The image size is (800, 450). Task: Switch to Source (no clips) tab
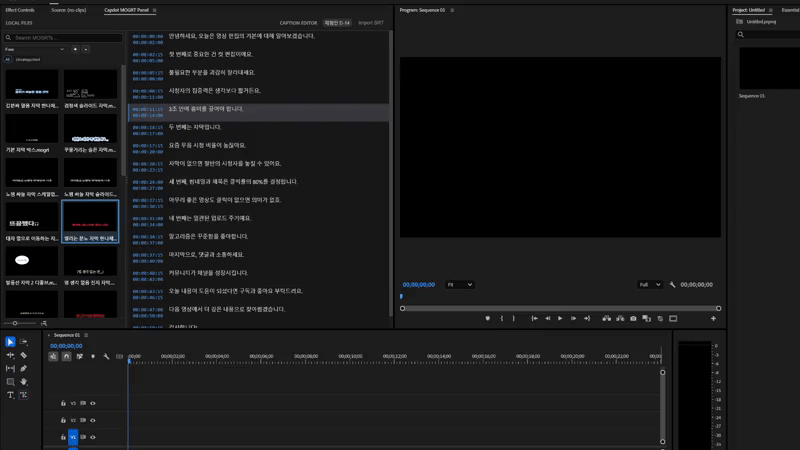pos(69,10)
